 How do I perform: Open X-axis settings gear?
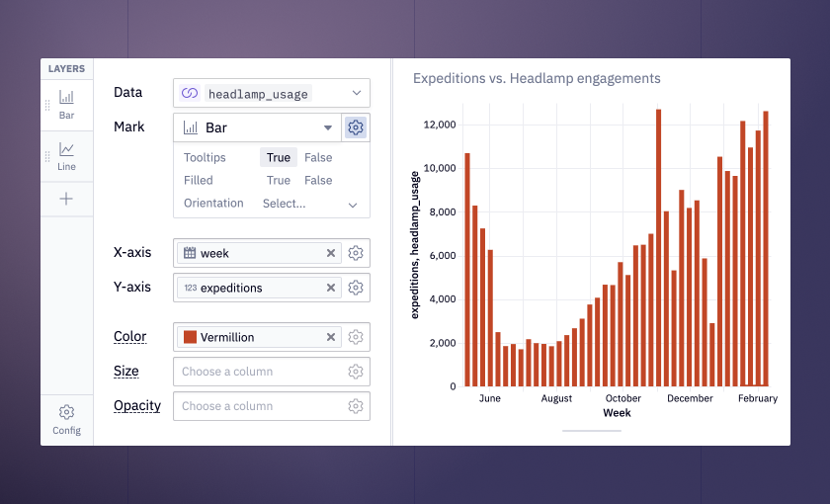coord(355,253)
